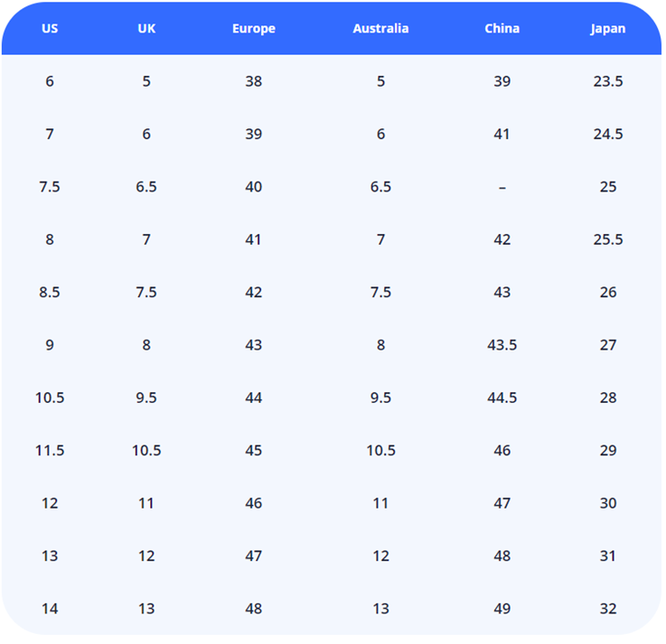Select the China column header

(x=502, y=28)
